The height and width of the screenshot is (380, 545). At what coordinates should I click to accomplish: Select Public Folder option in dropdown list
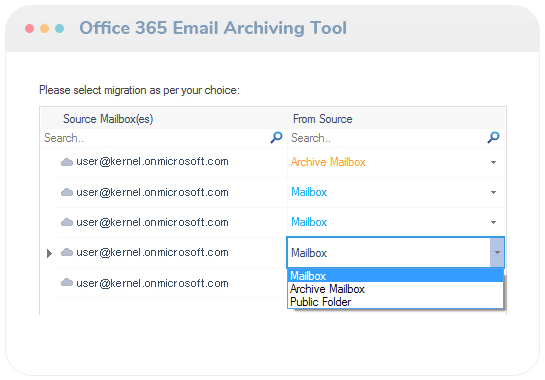pyautogui.click(x=396, y=302)
